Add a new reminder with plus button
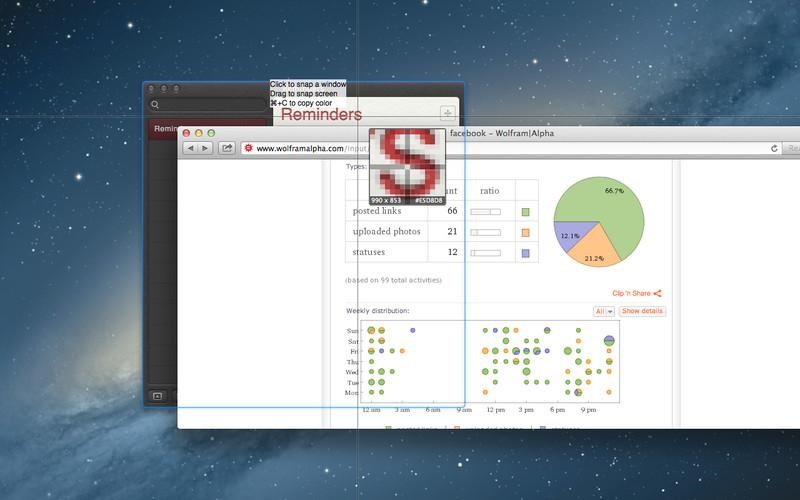The height and width of the screenshot is (500, 800). [447, 112]
